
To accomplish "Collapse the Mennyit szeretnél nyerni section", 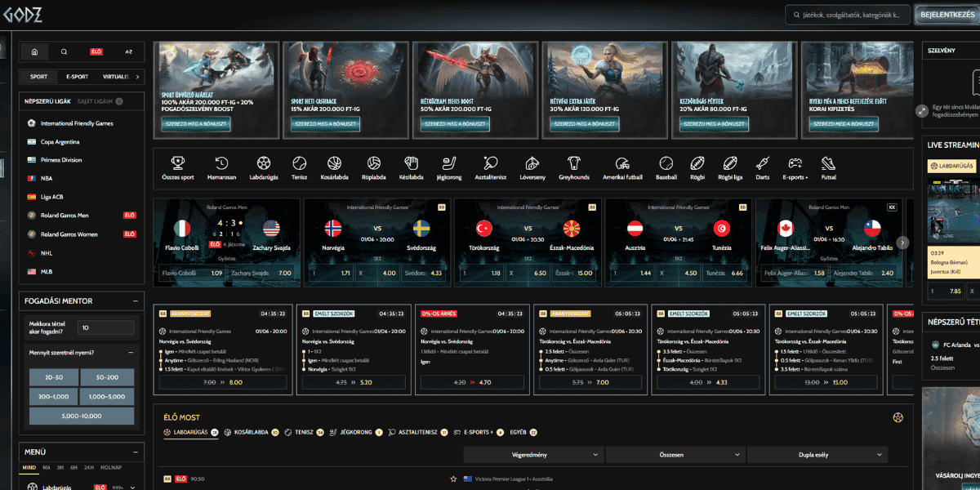I will click(x=131, y=352).
